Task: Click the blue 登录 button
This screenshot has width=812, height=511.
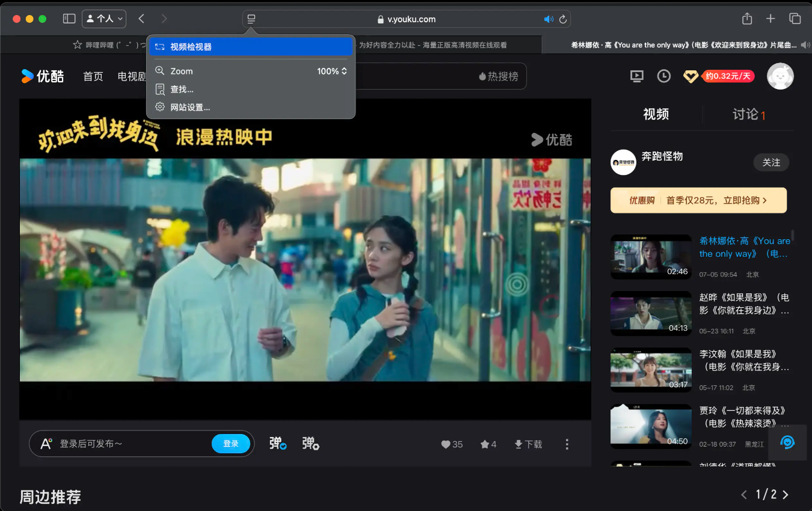Action: click(231, 444)
